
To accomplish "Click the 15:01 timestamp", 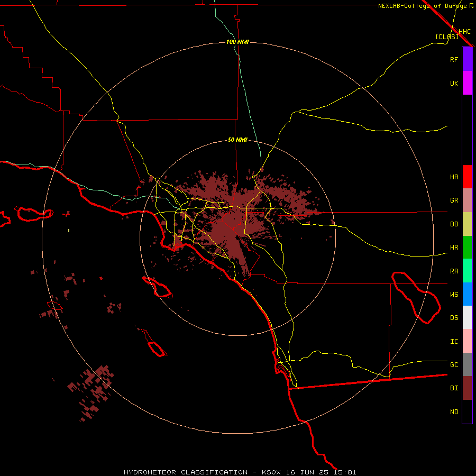I will click(x=345, y=472).
